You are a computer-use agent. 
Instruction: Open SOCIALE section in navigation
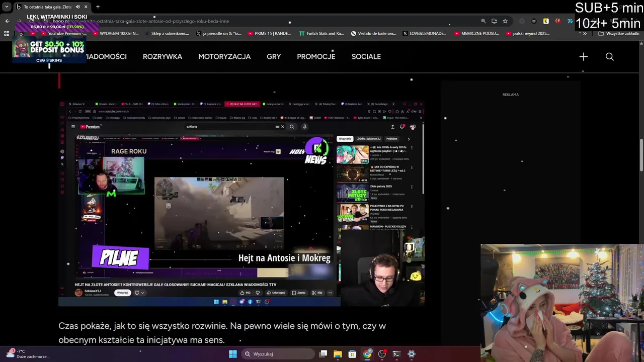[366, 57]
